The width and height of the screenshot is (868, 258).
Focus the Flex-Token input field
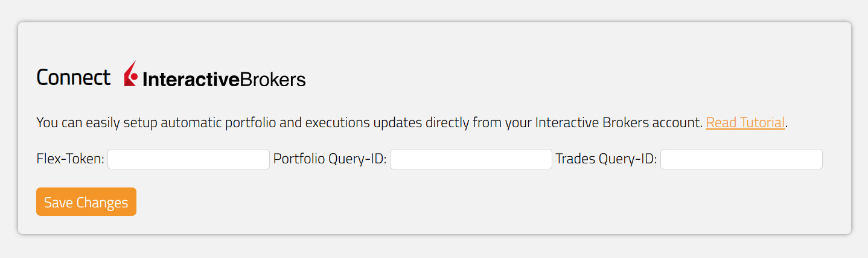[x=188, y=159]
